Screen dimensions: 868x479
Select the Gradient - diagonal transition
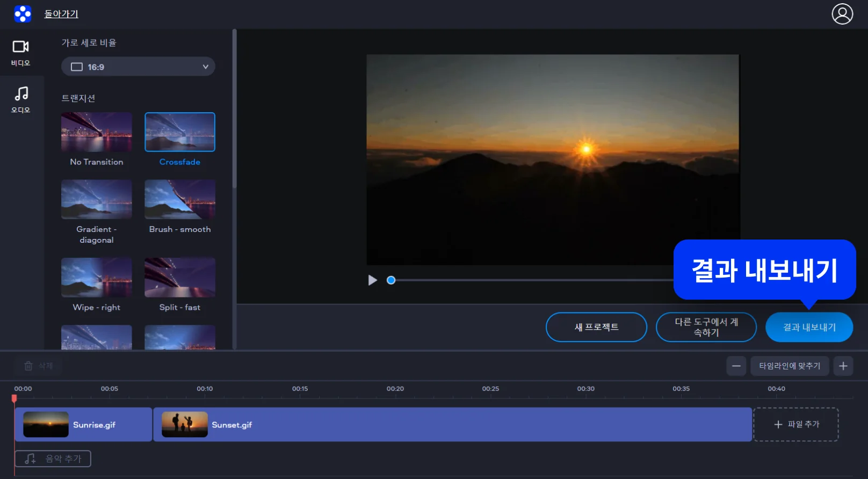[x=97, y=199]
